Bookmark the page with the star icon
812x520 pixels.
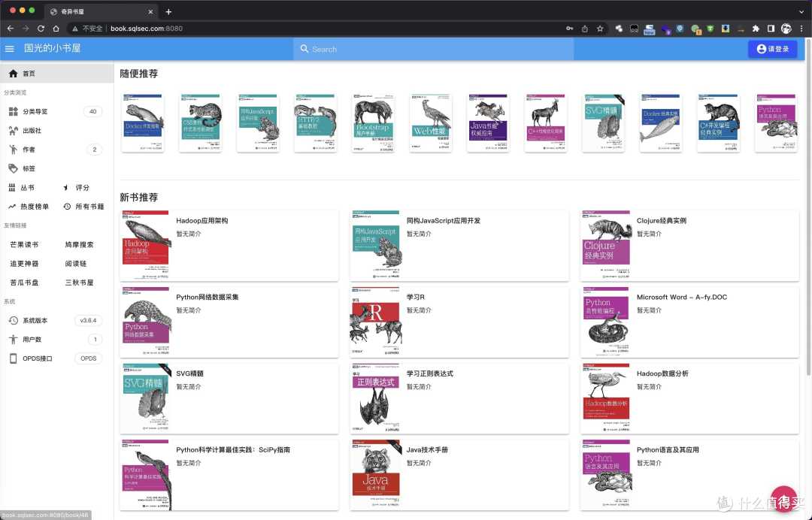pyautogui.click(x=600, y=29)
